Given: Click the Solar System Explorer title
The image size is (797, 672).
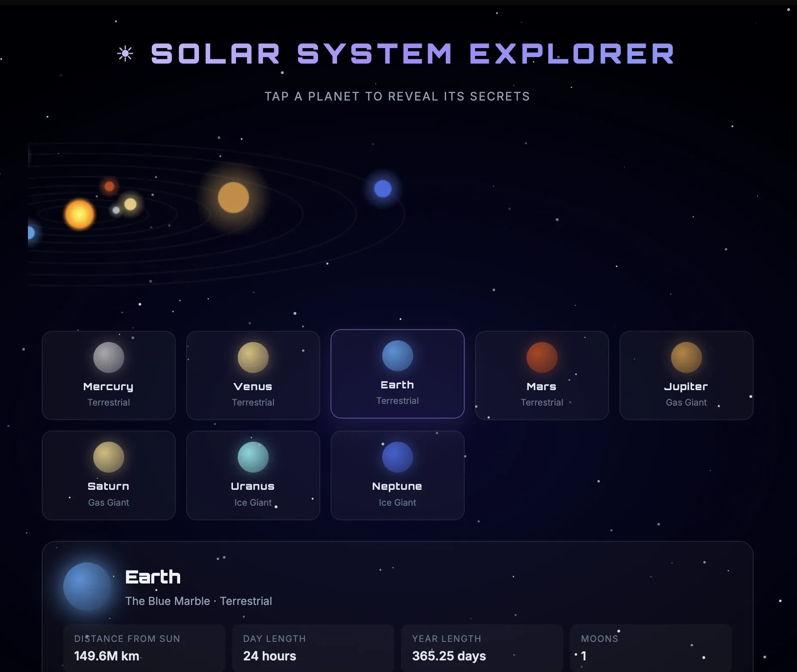Looking at the screenshot, I should tap(413, 54).
